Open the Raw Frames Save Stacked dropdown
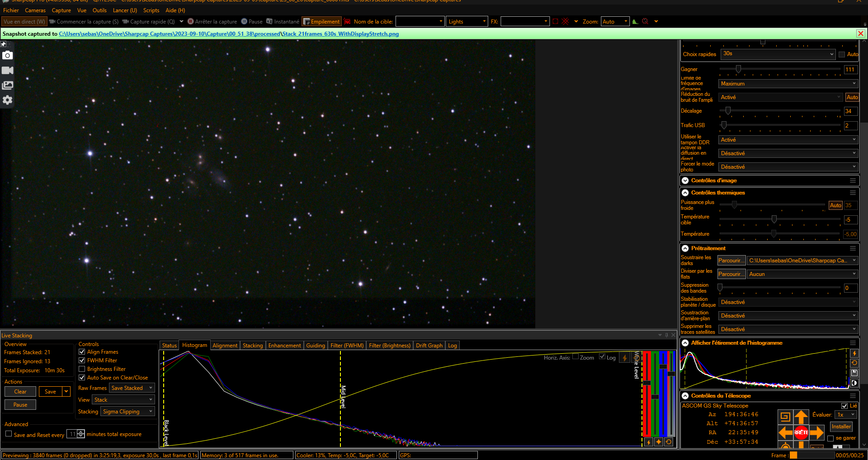Image resolution: width=868 pixels, height=460 pixels. (132, 388)
